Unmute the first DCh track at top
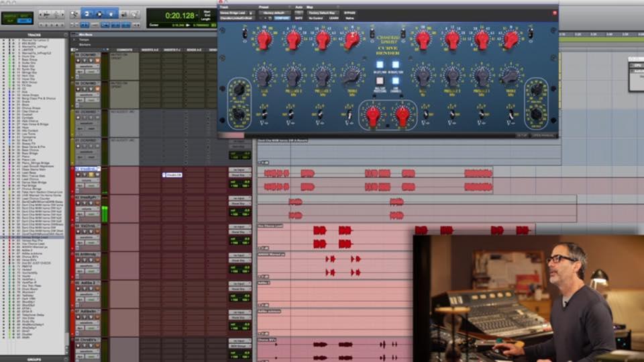Viewport: 644px width, 362px height. coord(97,60)
